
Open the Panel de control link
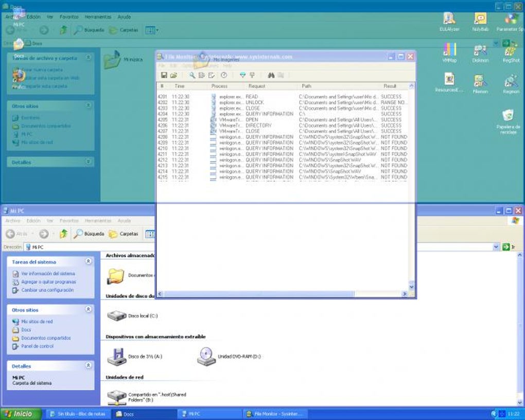37,346
